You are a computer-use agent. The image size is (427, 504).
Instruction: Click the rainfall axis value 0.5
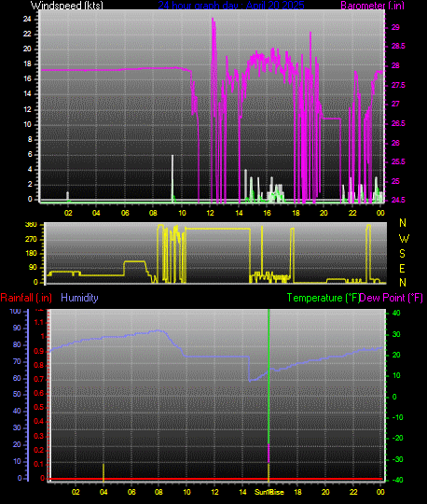coord(39,408)
